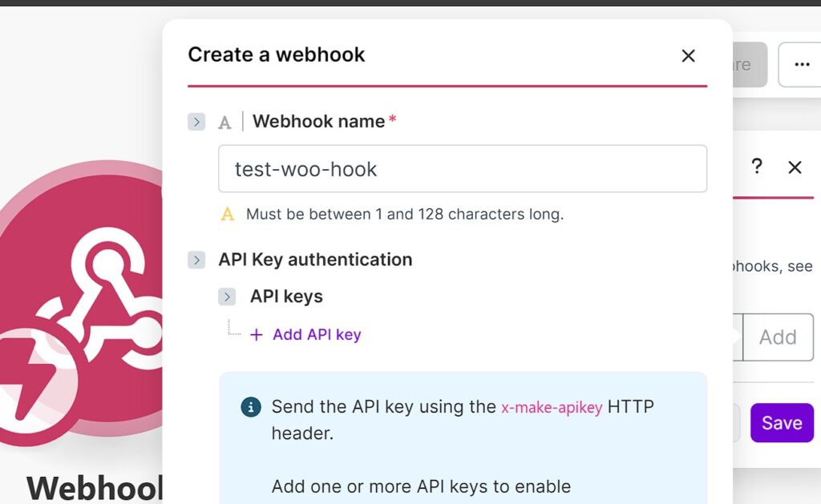Focus the Webhook name input field
Image resolution: width=821 pixels, height=504 pixels.
pos(462,169)
